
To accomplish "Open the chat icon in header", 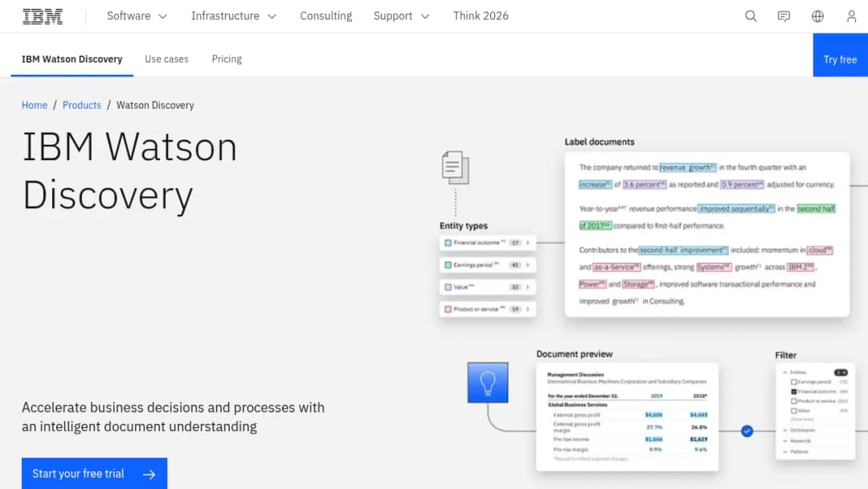I will pos(784,16).
